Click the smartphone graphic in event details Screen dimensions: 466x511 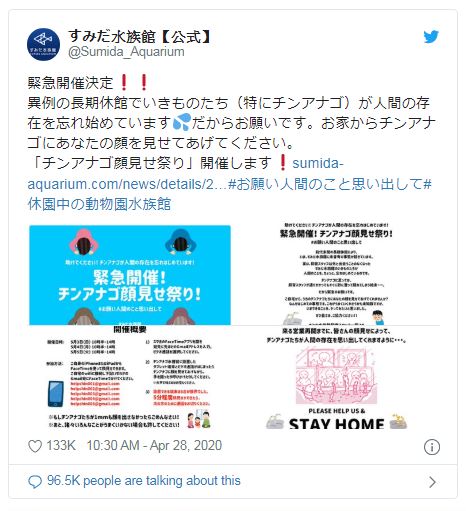pyautogui.click(x=56, y=394)
